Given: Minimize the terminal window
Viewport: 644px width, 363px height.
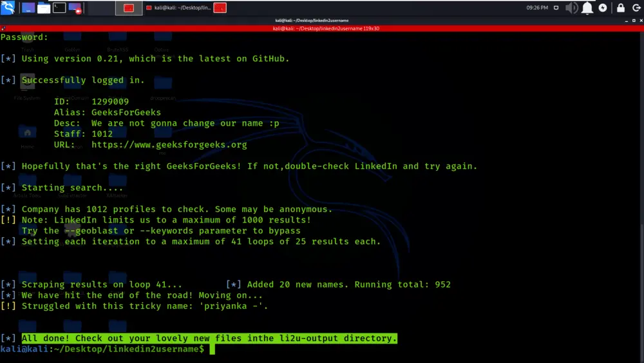Looking at the screenshot, I should tap(627, 21).
